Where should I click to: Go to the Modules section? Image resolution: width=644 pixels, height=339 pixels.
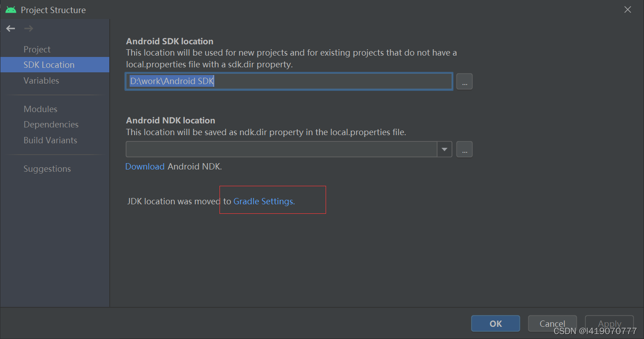(40, 109)
